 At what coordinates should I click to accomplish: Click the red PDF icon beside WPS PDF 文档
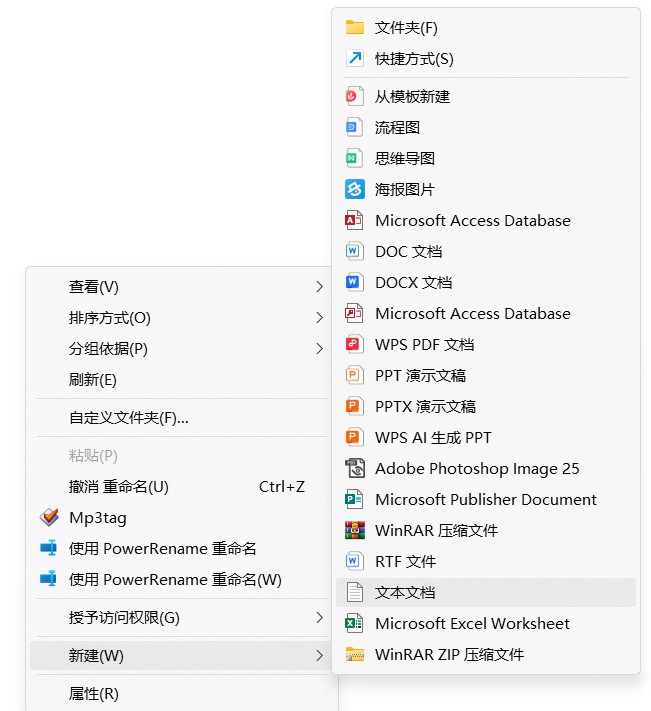click(355, 344)
